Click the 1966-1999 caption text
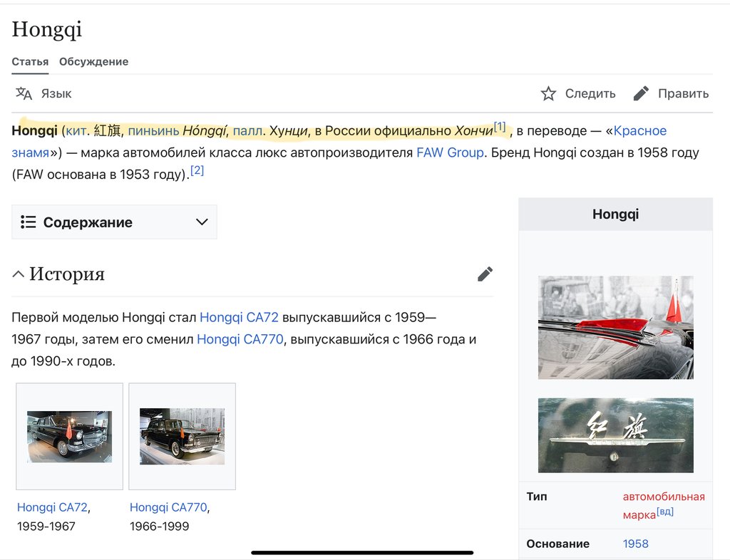This screenshot has height=560, width=730. pyautogui.click(x=159, y=526)
